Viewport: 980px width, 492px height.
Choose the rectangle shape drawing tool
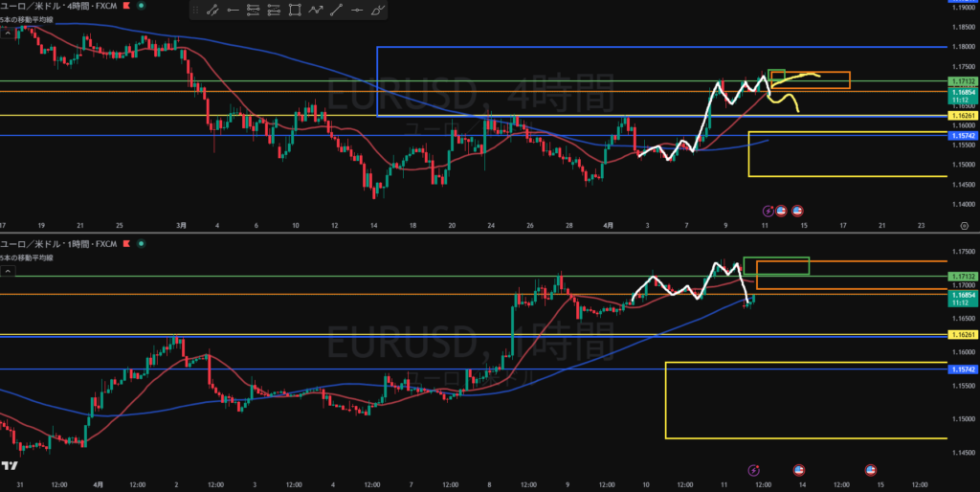(294, 11)
